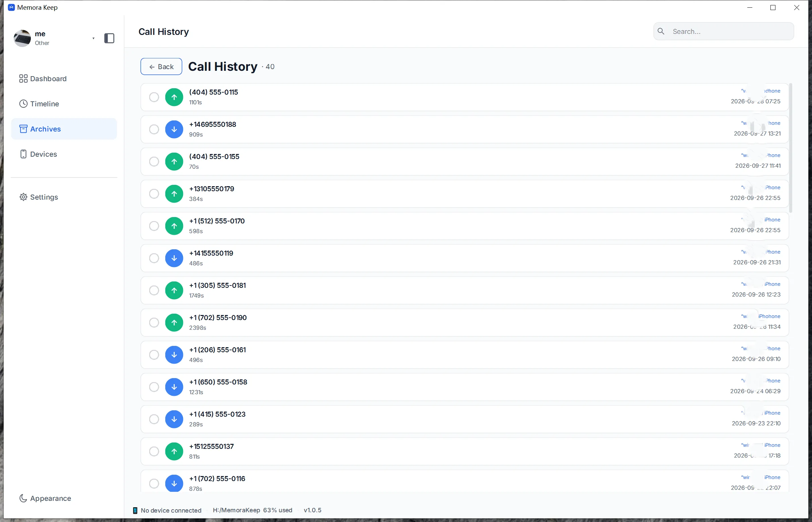Click incoming arrow icon for +14155550119
Viewport: 812px width, 522px height.
[174, 258]
